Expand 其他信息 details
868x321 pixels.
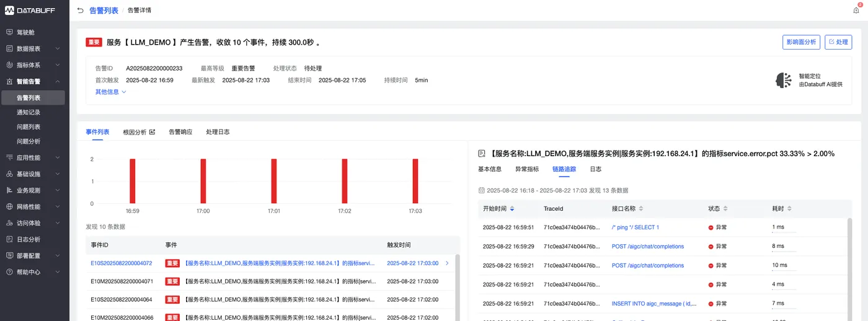click(110, 92)
